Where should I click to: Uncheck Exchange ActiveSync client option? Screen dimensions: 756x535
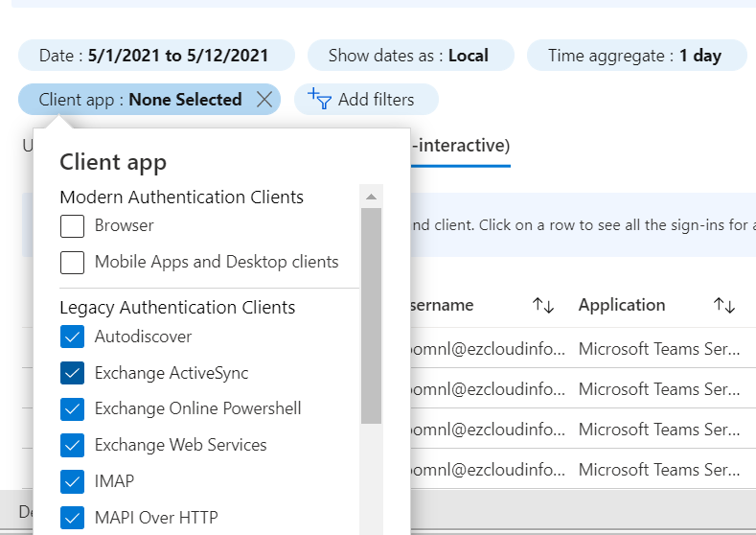[x=73, y=373]
